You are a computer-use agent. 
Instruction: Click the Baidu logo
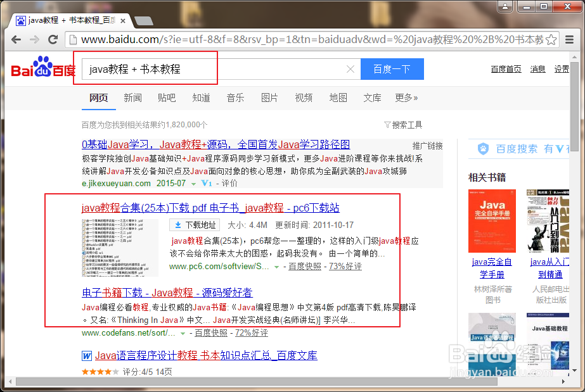coord(43,68)
